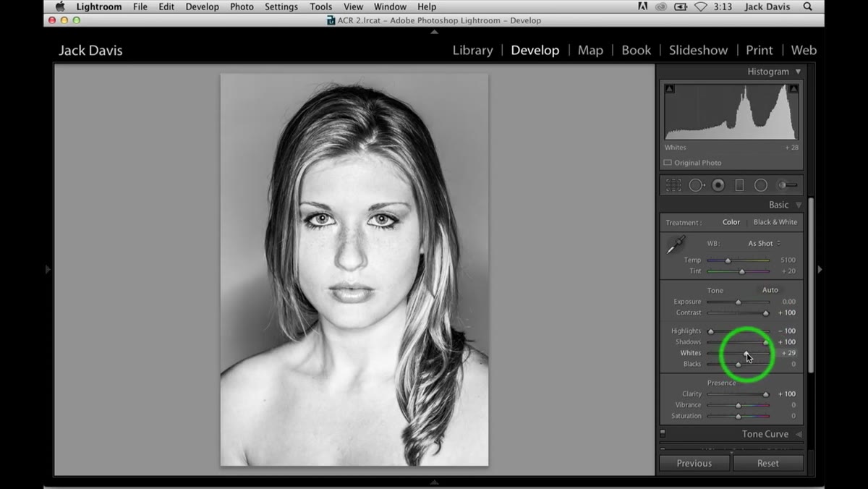
Task: Open the Window menu
Action: click(390, 7)
